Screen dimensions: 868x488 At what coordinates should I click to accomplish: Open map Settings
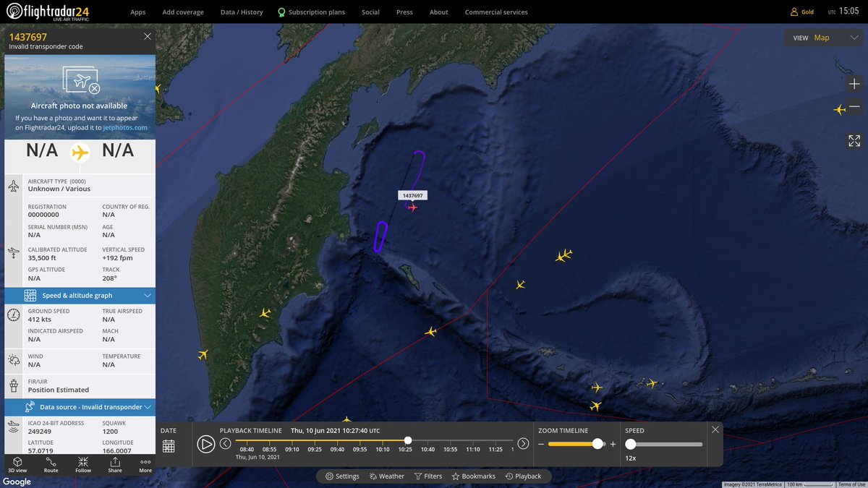[342, 476]
